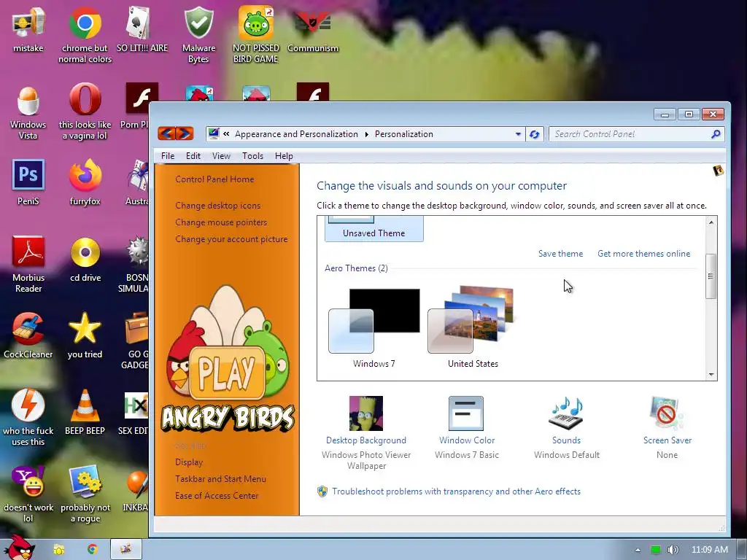The image size is (747, 560).
Task: Click the Appearance and Personalization breadcrumb
Action: coord(296,134)
